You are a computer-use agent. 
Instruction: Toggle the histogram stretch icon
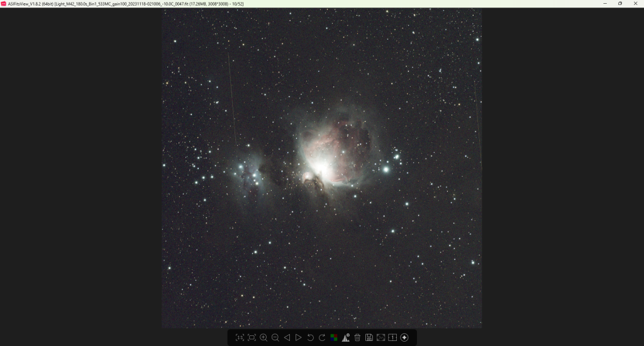[x=345, y=338]
